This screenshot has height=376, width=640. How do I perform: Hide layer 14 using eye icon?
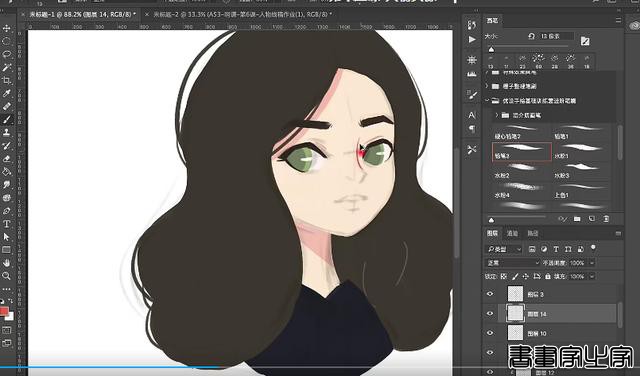pyautogui.click(x=490, y=314)
